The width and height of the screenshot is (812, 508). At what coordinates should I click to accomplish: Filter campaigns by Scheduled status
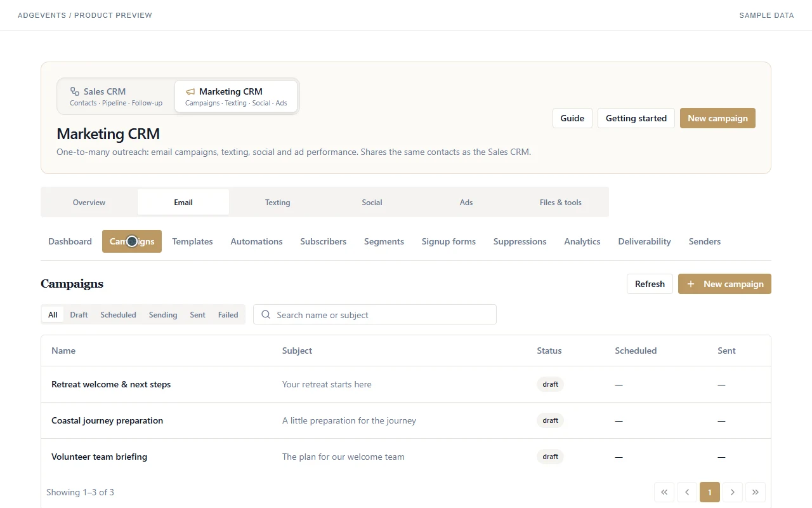[x=118, y=314]
